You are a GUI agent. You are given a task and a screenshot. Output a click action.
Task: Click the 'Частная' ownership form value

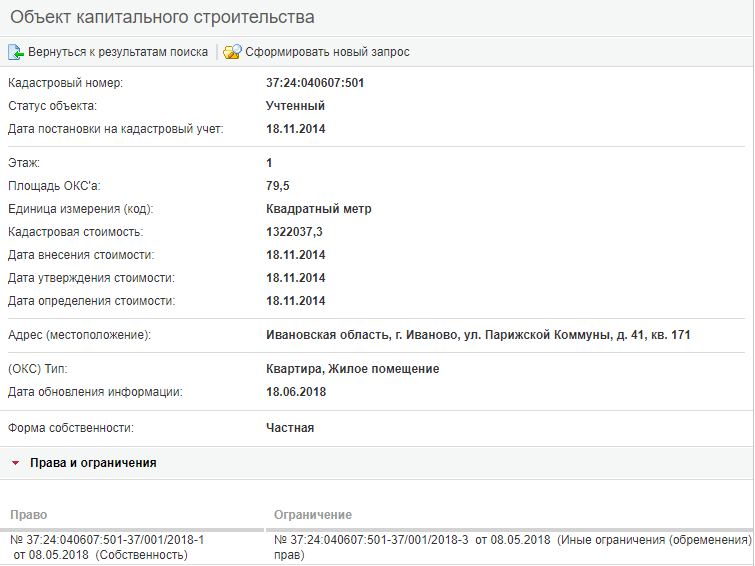tap(290, 428)
